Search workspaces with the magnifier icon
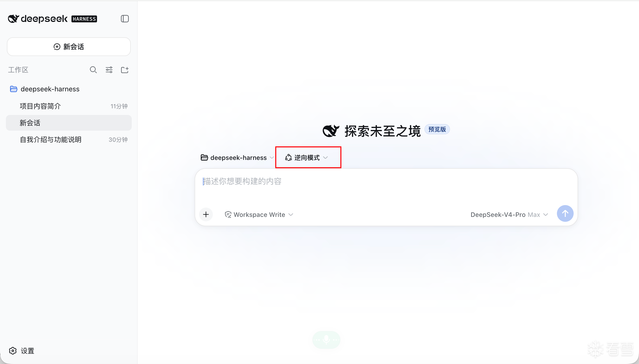Viewport: 639px width, 364px height. coord(93,70)
